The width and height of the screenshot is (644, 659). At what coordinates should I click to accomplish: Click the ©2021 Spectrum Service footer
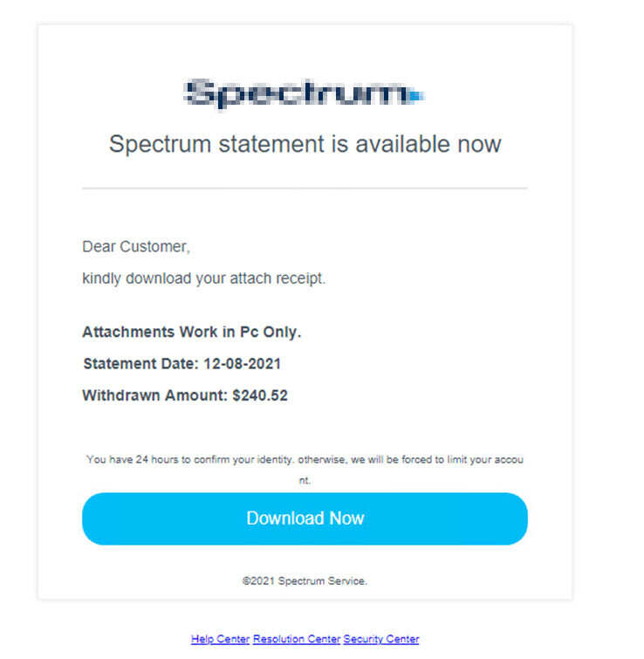click(x=305, y=581)
